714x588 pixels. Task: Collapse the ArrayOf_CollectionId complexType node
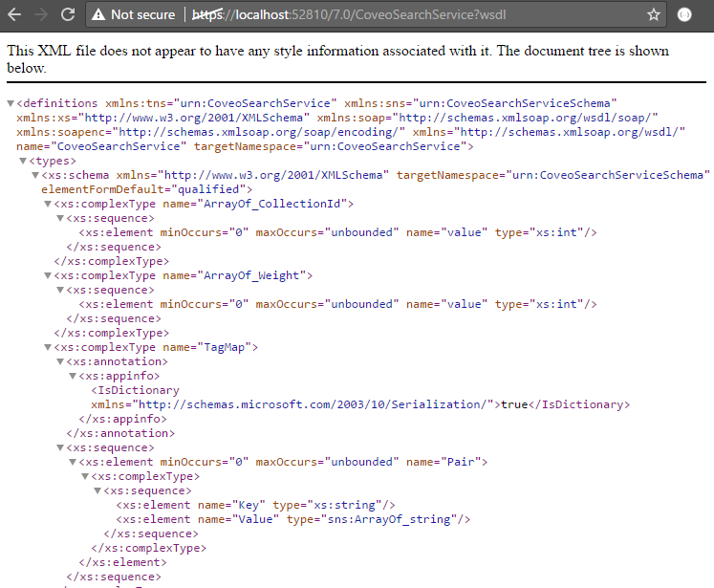tap(48, 204)
